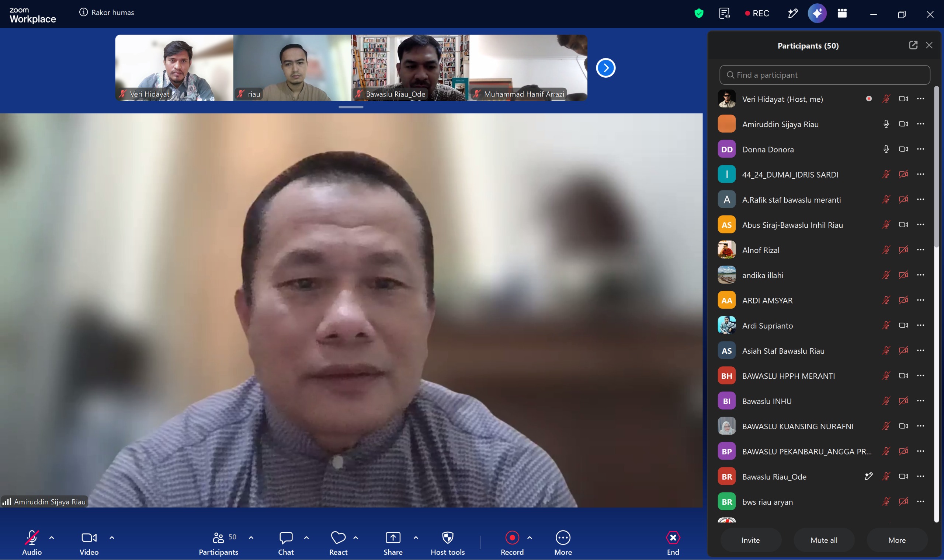
Task: Click Veri Hidayat's recording dot indicator
Action: [869, 99]
